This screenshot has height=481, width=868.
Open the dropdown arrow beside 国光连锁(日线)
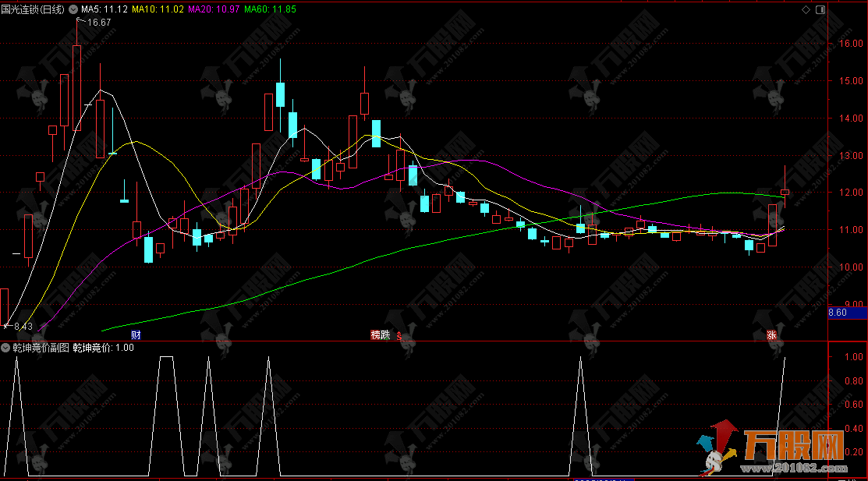[73, 9]
